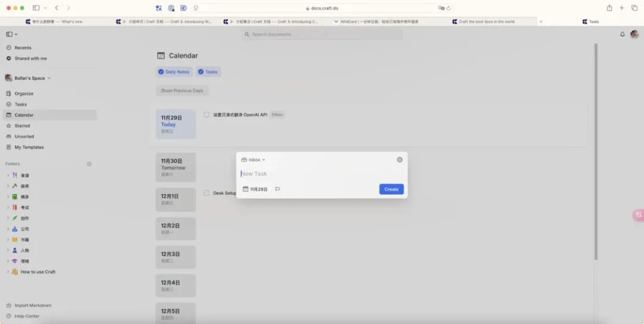Select the 11月29日 Today date card
This screenshot has width=644, height=324.
[175, 124]
